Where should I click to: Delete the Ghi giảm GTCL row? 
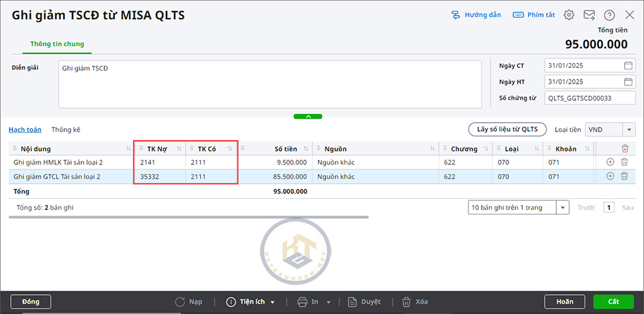point(624,176)
